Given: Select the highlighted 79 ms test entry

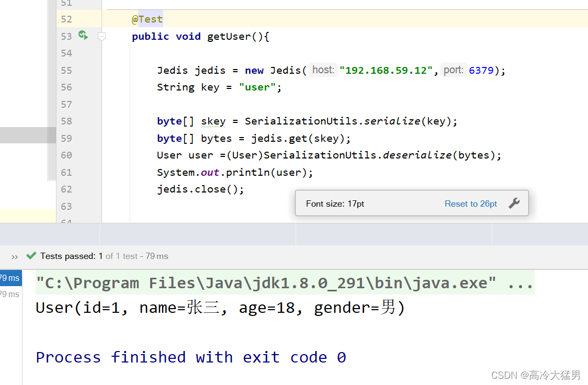Looking at the screenshot, I should point(9,278).
